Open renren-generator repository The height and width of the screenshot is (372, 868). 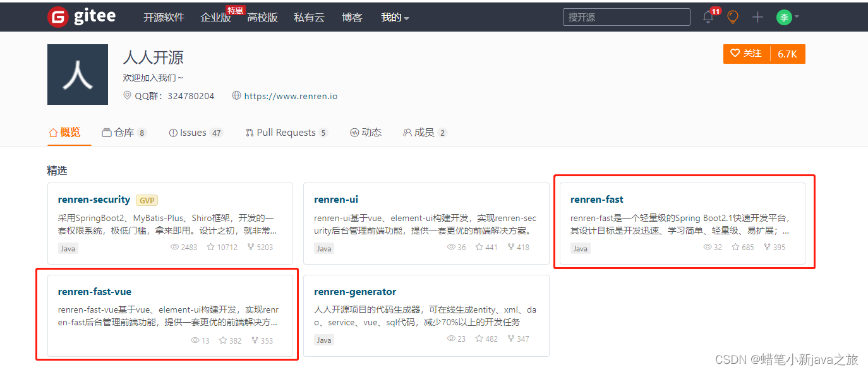(355, 292)
